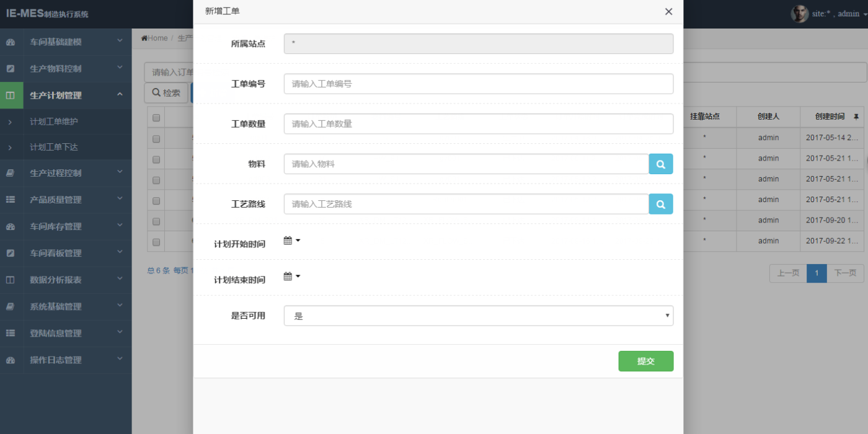
Task: Click the search icon beside 工艺路线 field
Action: (x=661, y=204)
